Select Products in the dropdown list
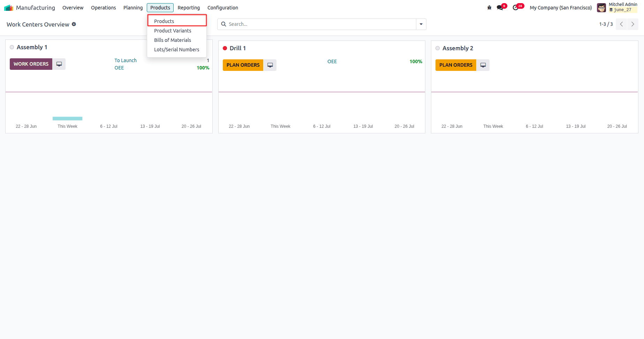The width and height of the screenshot is (644, 339). (177, 21)
